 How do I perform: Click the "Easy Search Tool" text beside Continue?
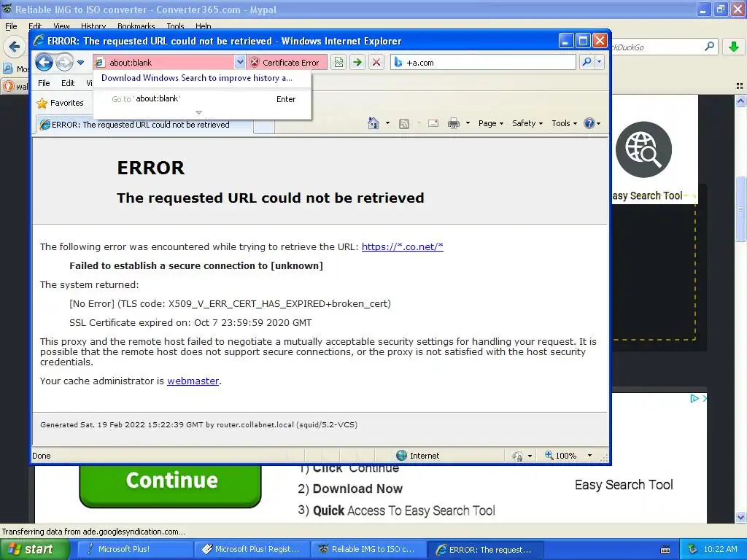tap(624, 485)
